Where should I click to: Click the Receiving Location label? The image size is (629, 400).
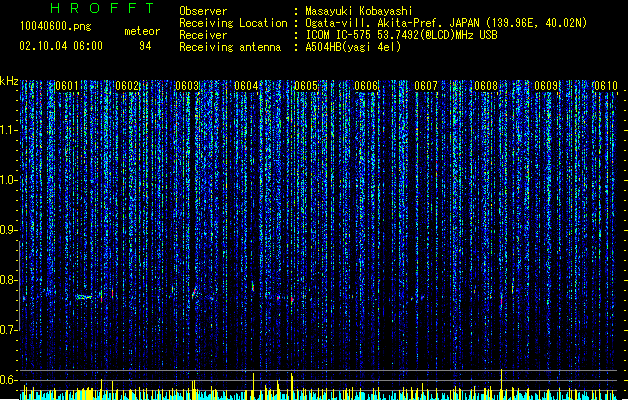(233, 23)
